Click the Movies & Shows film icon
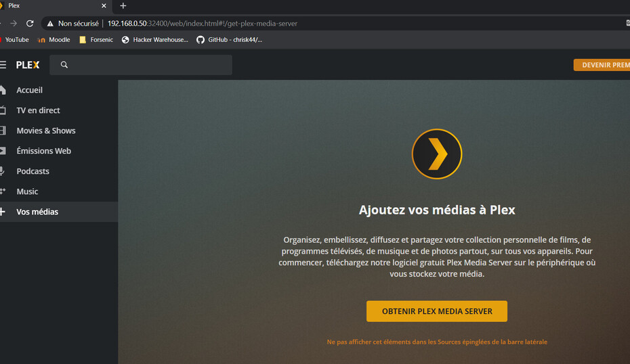 (x=3, y=131)
